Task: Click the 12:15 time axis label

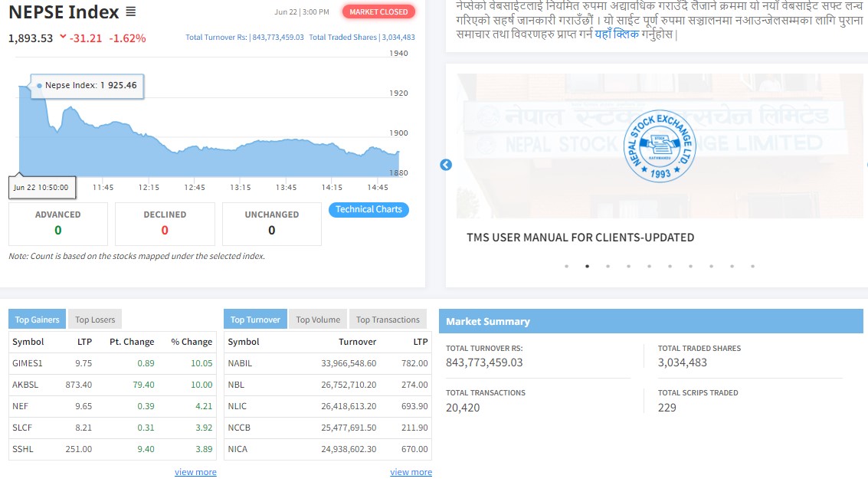Action: (149, 187)
